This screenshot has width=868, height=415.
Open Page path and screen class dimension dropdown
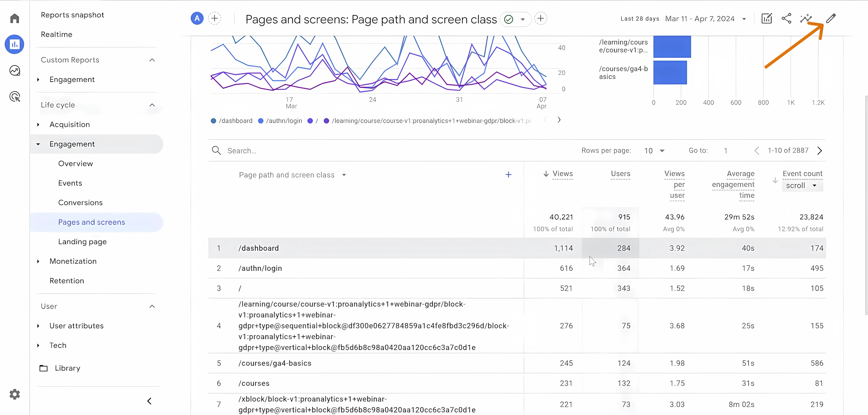coord(344,175)
